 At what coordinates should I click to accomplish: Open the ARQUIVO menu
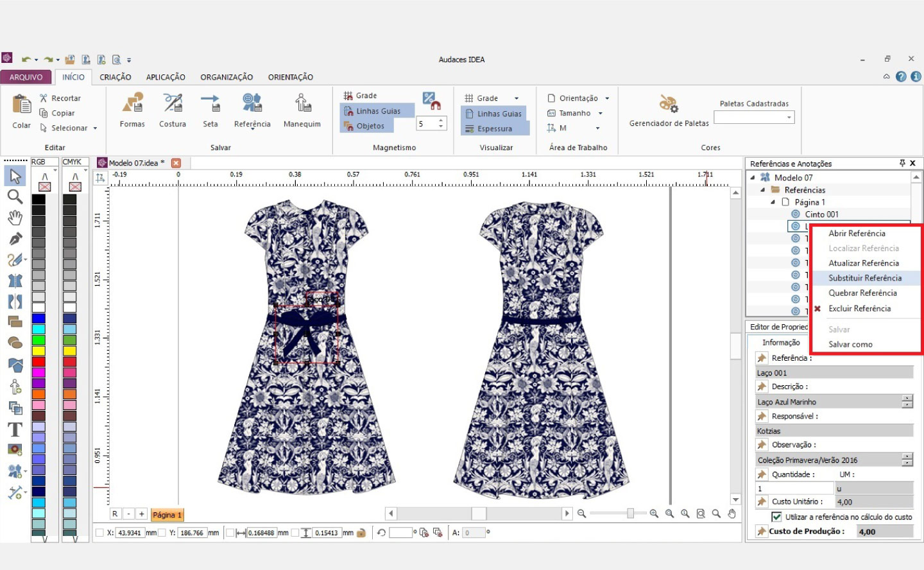pyautogui.click(x=26, y=77)
